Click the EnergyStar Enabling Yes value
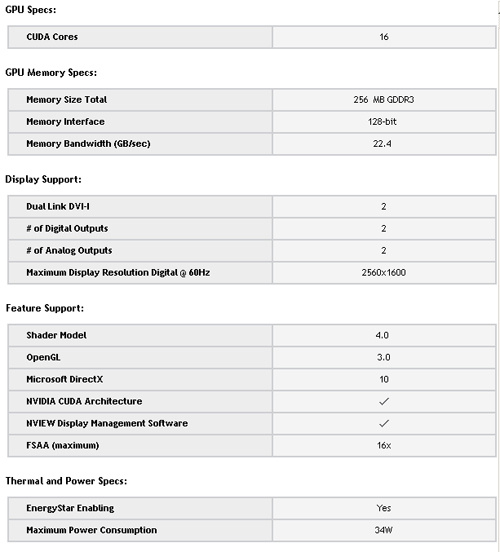 point(383,508)
